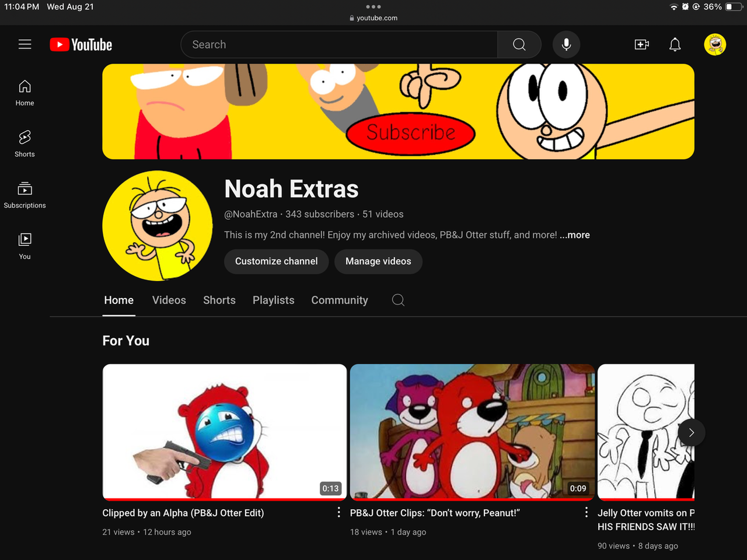This screenshot has width=747, height=560.
Task: Open the Playlists tab
Action: [274, 300]
